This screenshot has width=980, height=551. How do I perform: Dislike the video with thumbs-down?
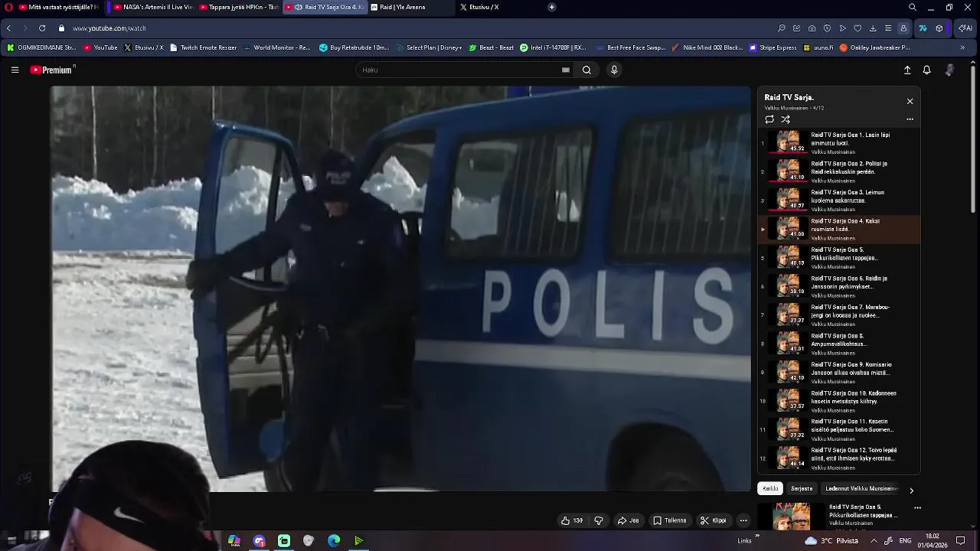599,520
